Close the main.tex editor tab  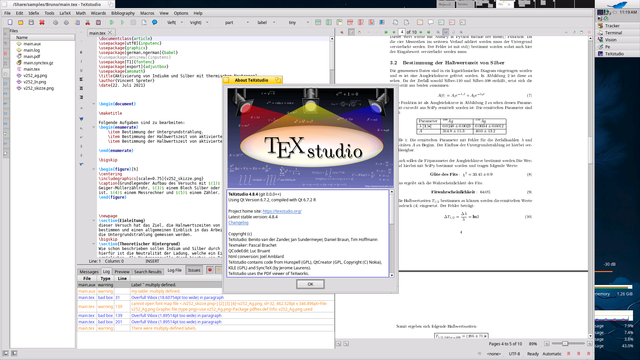pyautogui.click(x=110, y=33)
